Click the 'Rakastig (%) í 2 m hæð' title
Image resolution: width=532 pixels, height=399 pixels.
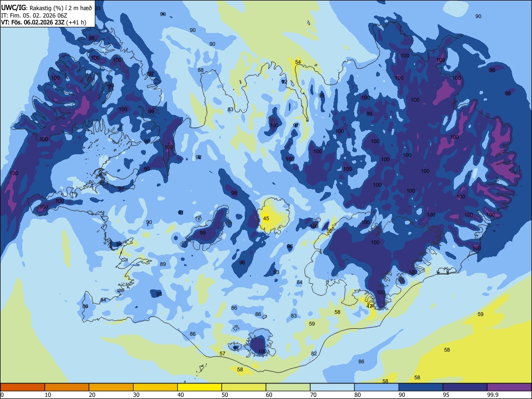(61, 8)
